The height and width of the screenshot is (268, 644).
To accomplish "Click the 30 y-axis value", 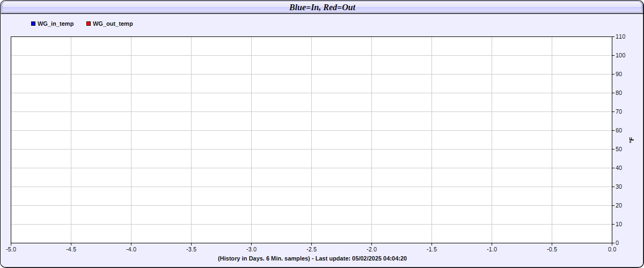I will click(x=619, y=187).
